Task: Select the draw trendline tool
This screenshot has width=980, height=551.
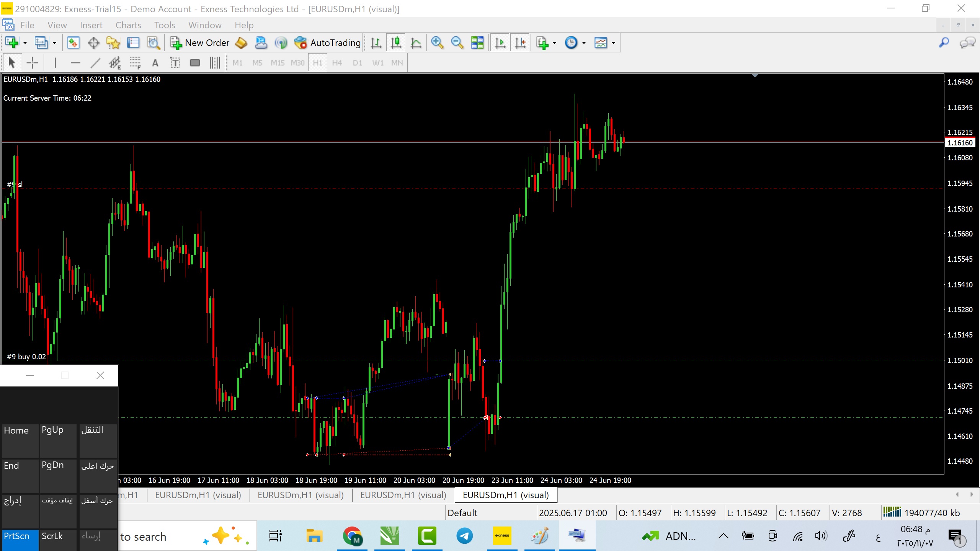Action: [95, 63]
